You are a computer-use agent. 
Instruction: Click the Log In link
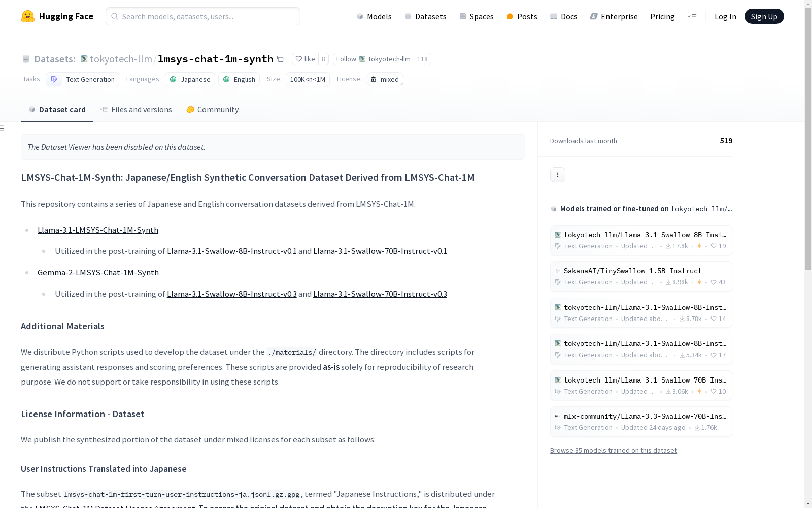(x=725, y=16)
